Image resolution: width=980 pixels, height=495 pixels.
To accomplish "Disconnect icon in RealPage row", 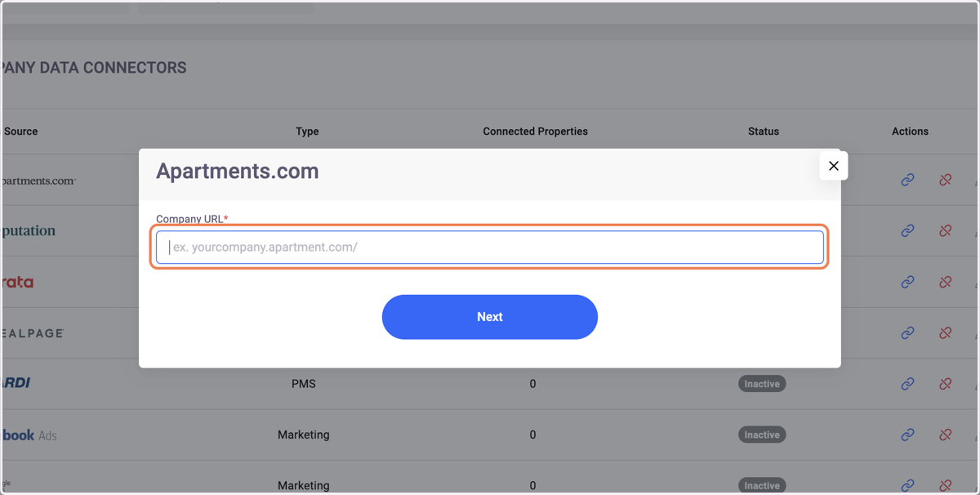I will [x=945, y=332].
